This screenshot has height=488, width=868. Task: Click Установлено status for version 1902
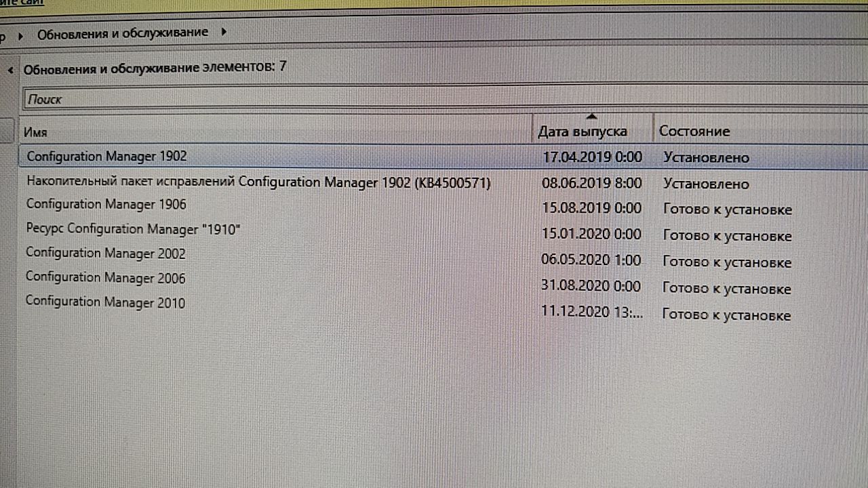pos(706,158)
